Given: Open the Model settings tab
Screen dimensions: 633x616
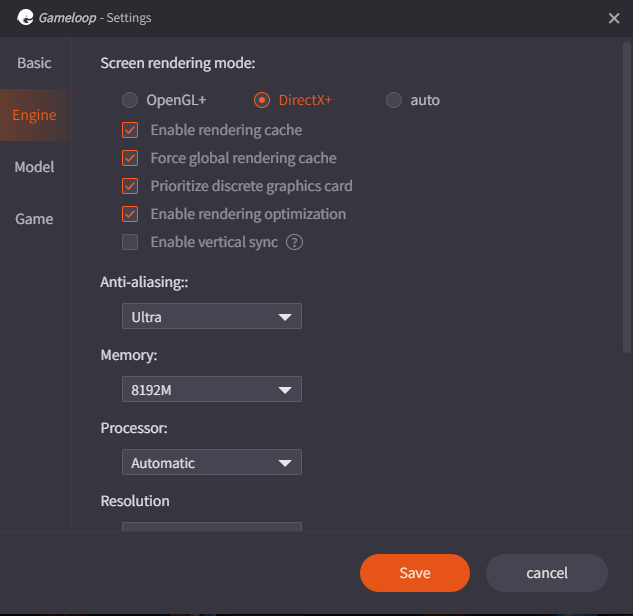Looking at the screenshot, I should [34, 167].
